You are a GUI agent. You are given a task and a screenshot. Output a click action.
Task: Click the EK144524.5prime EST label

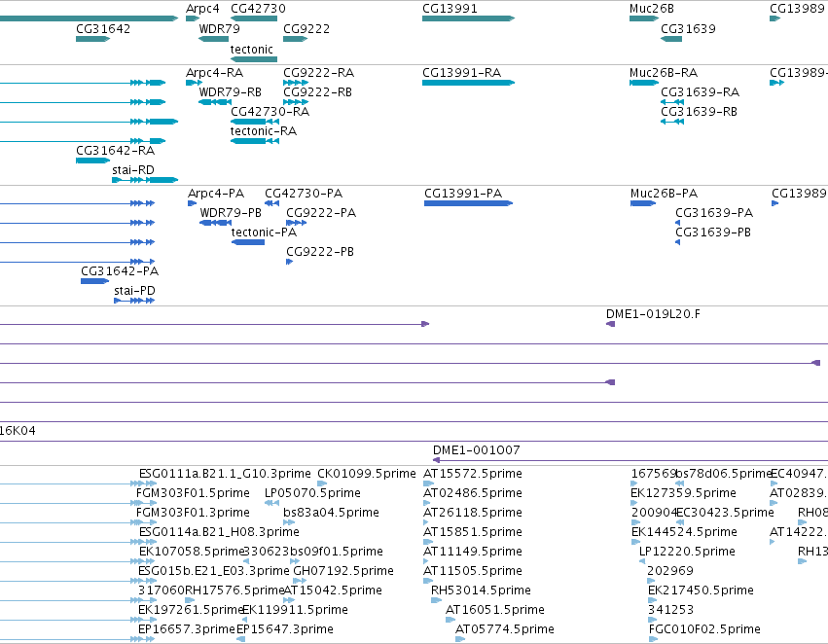pyautogui.click(x=684, y=533)
